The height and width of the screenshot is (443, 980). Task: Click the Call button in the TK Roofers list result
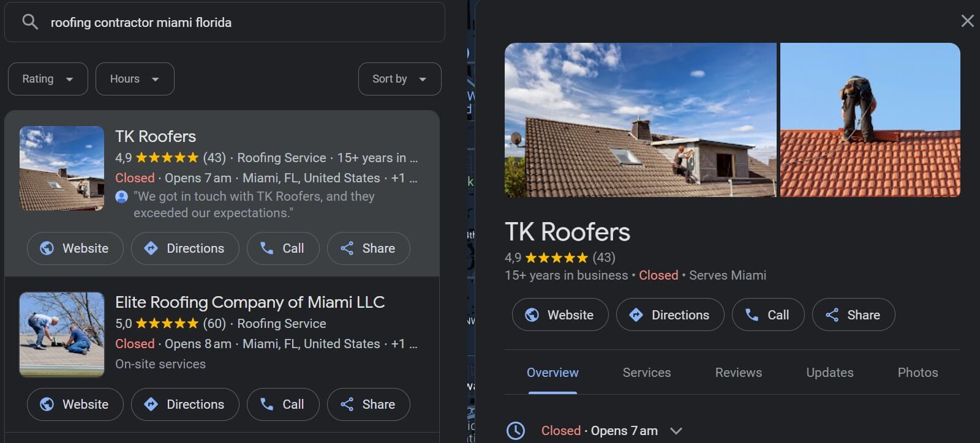pyautogui.click(x=283, y=248)
